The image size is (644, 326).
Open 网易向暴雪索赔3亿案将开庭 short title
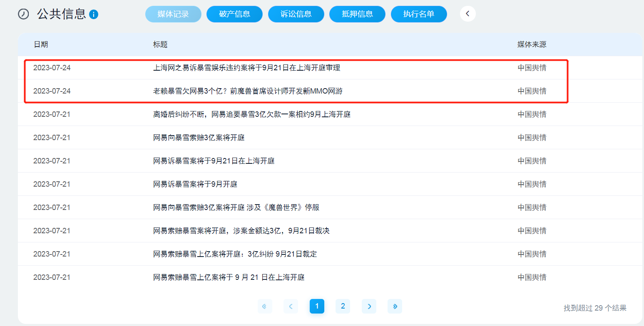199,138
